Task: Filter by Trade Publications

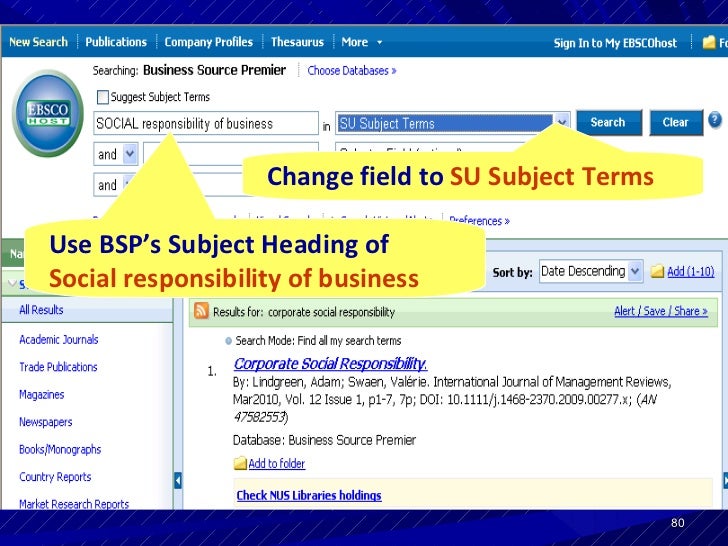Action: tap(58, 367)
